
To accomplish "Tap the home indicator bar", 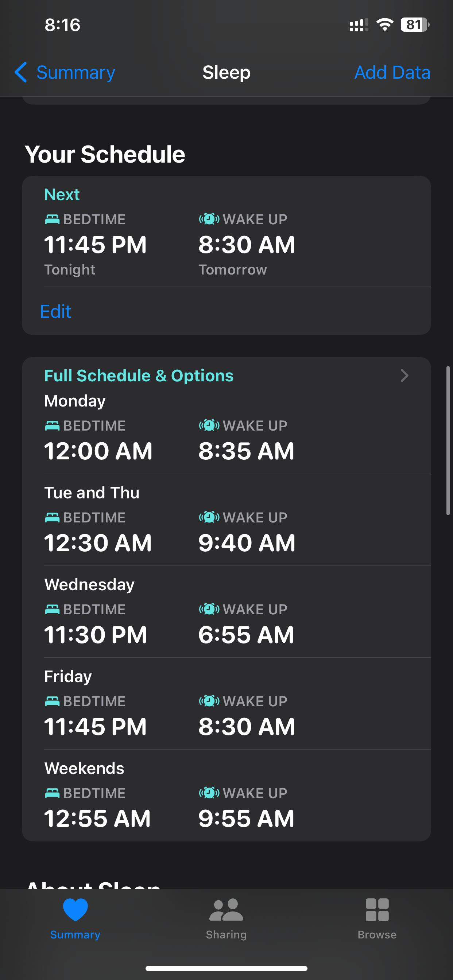I will [x=226, y=968].
